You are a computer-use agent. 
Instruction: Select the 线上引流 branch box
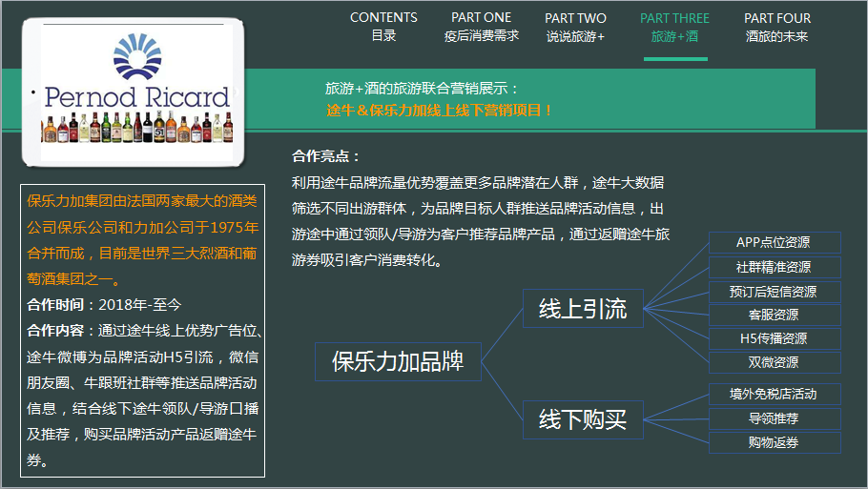pos(583,309)
